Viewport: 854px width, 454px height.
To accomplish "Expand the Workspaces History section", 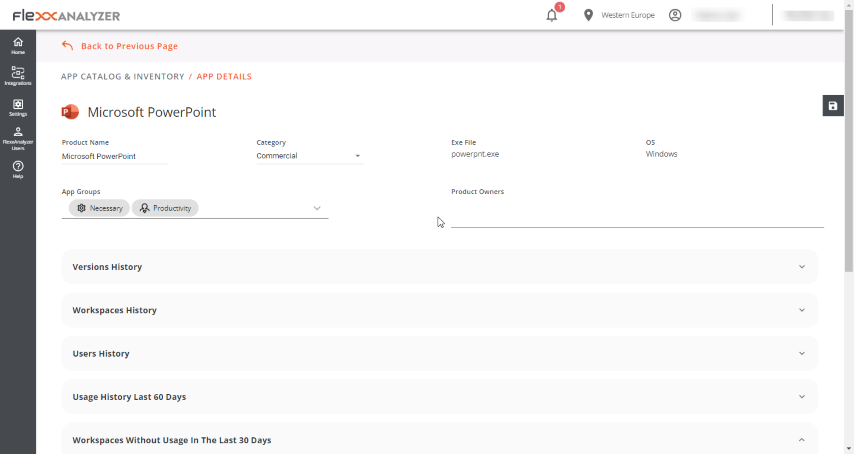I will 440,310.
